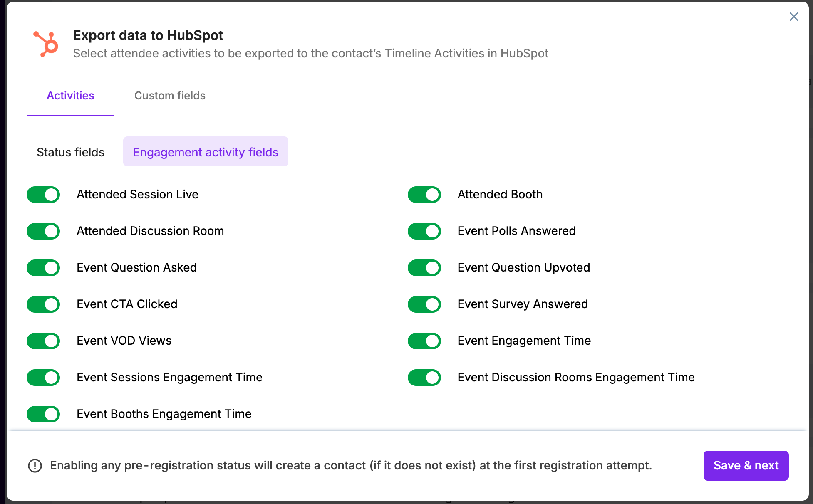Viewport: 813px width, 504px height.
Task: Switch off Event Question Upvoted
Action: tap(424, 268)
